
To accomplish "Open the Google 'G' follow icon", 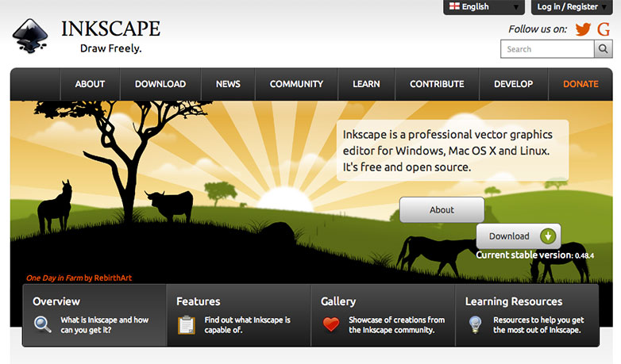I will click(604, 29).
